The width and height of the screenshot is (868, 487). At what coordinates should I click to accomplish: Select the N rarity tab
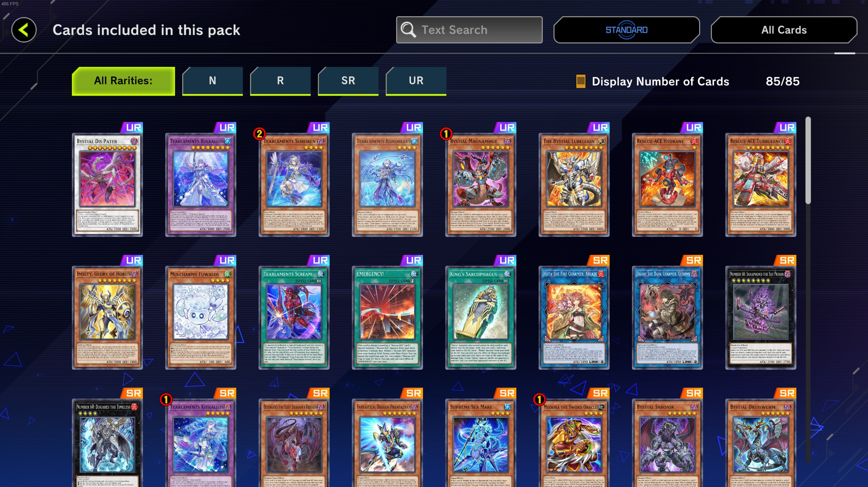tap(212, 81)
